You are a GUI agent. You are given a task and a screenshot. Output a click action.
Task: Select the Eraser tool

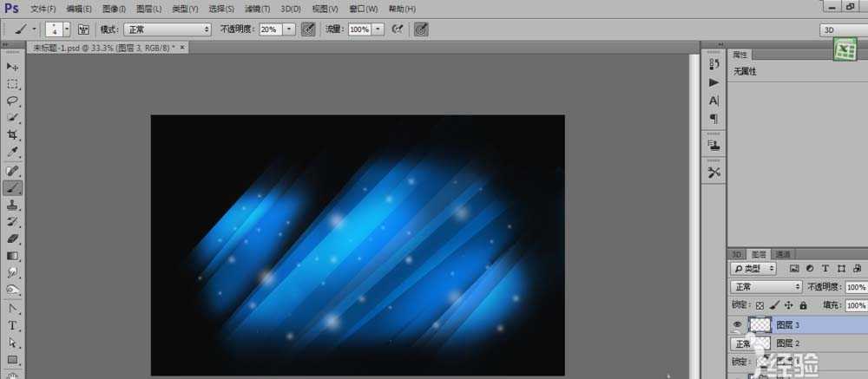(x=13, y=239)
